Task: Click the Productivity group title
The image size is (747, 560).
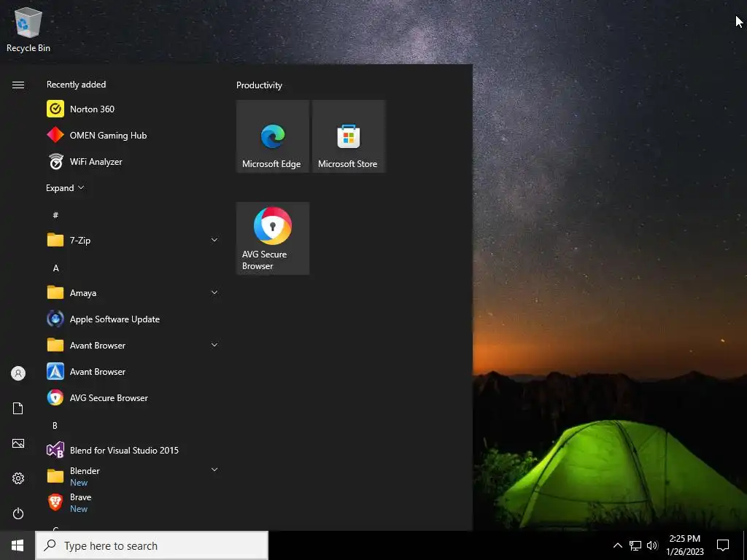Action: pos(259,85)
